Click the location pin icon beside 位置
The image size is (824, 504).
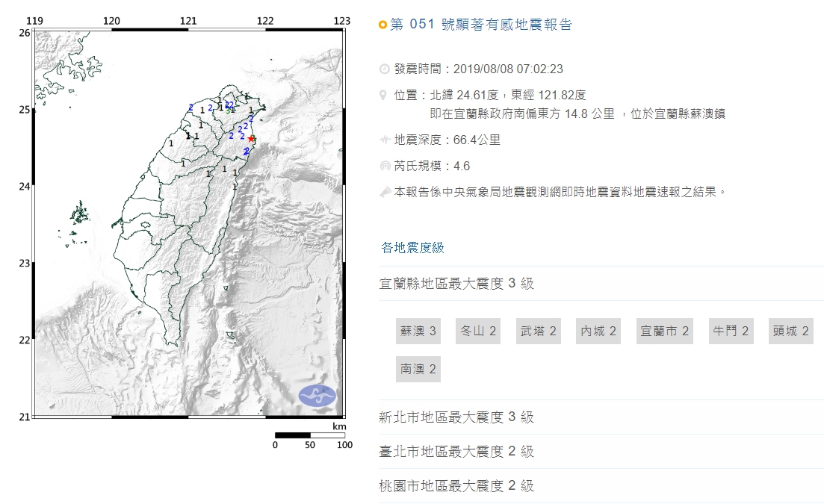(384, 96)
